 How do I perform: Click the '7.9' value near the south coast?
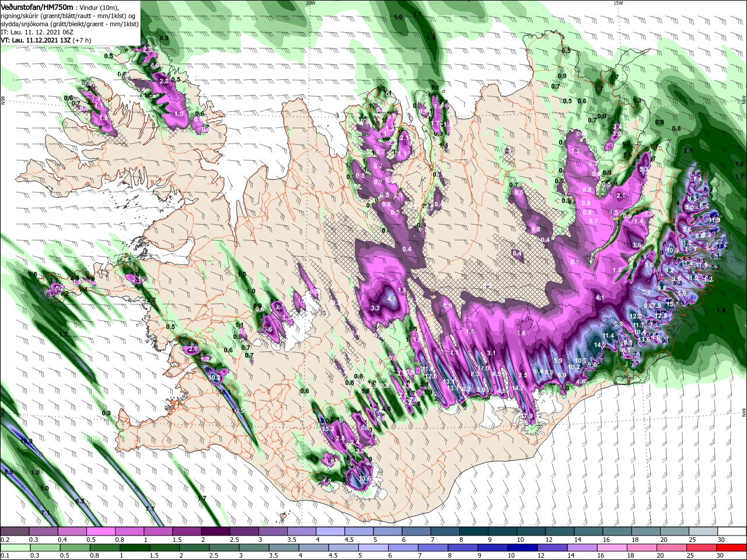tap(528, 415)
